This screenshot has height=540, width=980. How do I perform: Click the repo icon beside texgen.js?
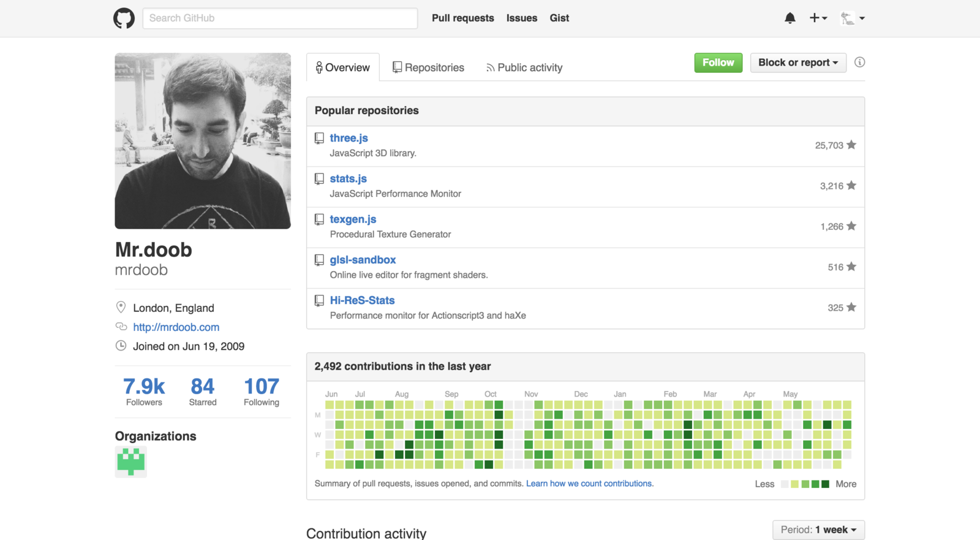tap(319, 219)
